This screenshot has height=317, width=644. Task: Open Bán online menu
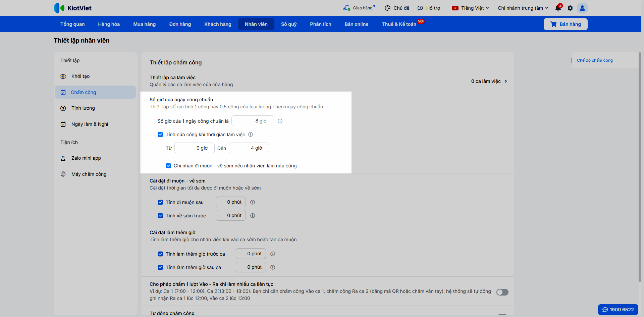[357, 24]
